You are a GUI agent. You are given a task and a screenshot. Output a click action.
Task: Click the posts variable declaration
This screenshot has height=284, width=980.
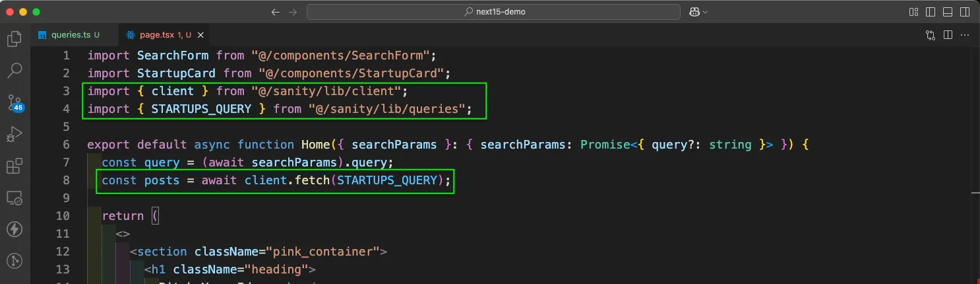[x=162, y=180]
